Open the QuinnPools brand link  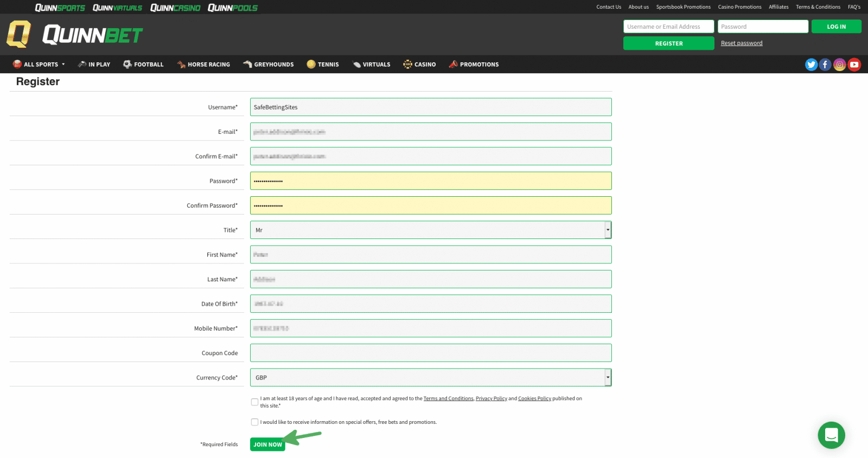(x=233, y=8)
